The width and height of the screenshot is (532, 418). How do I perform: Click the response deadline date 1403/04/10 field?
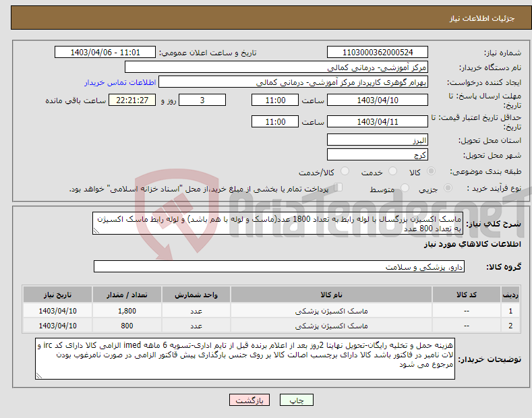(x=378, y=100)
